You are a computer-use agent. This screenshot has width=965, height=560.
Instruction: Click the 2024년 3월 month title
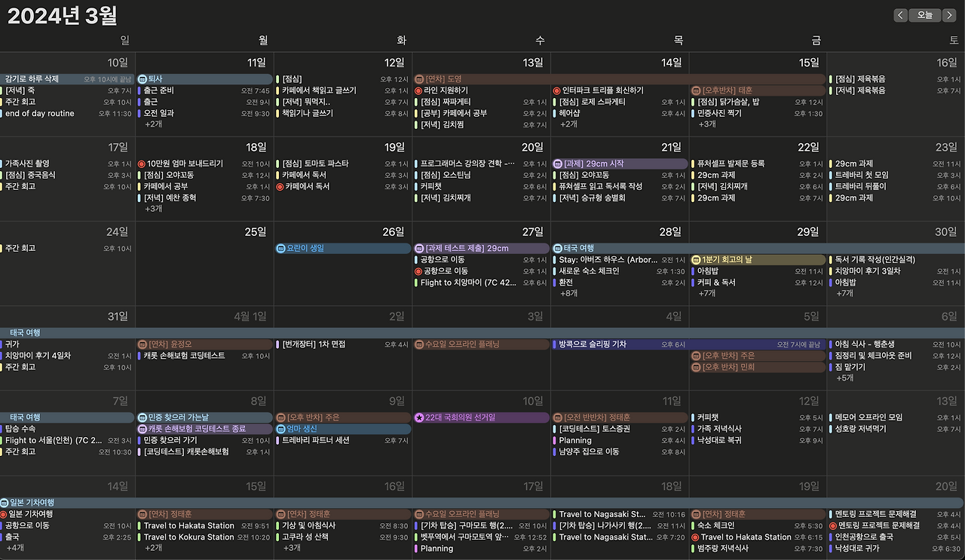(x=60, y=15)
